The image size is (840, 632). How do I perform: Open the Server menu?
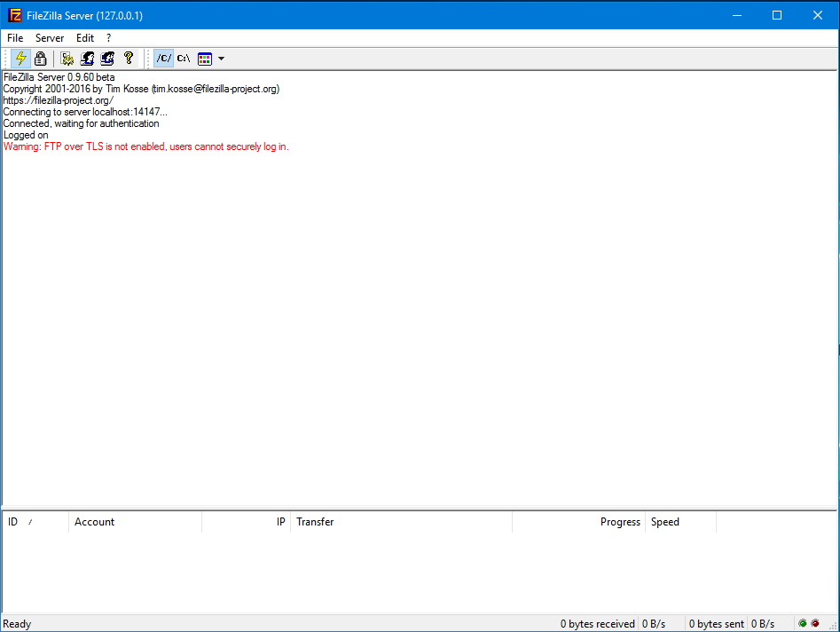50,37
